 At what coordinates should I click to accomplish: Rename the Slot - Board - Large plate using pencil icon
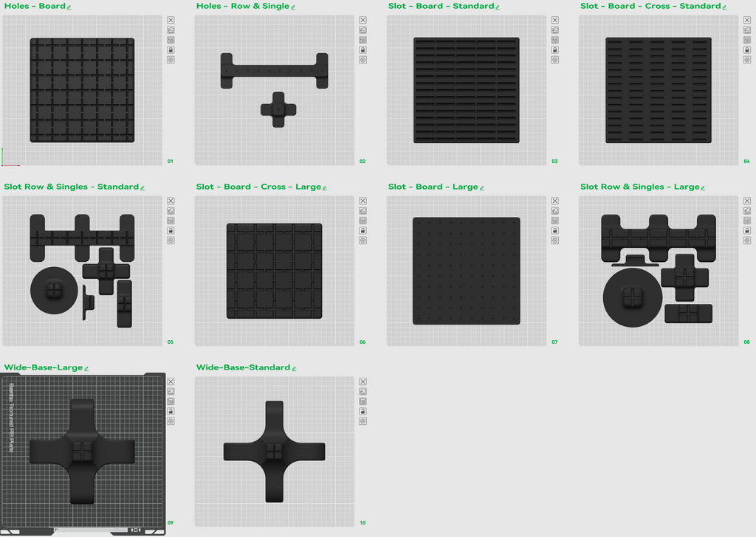[x=481, y=188]
